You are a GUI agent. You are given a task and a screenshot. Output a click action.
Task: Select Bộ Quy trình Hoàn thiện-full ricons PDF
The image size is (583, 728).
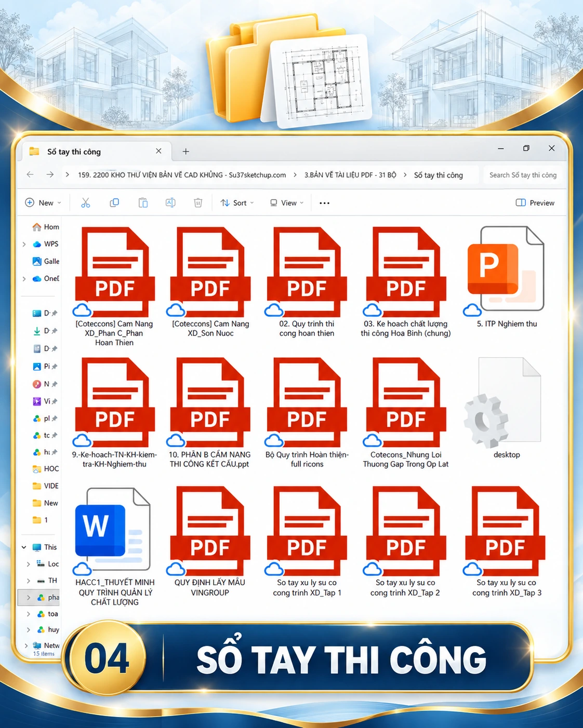(x=307, y=413)
